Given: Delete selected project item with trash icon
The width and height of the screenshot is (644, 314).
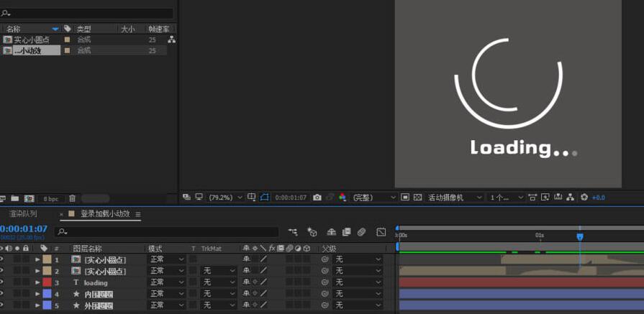Looking at the screenshot, I should coord(73,198).
